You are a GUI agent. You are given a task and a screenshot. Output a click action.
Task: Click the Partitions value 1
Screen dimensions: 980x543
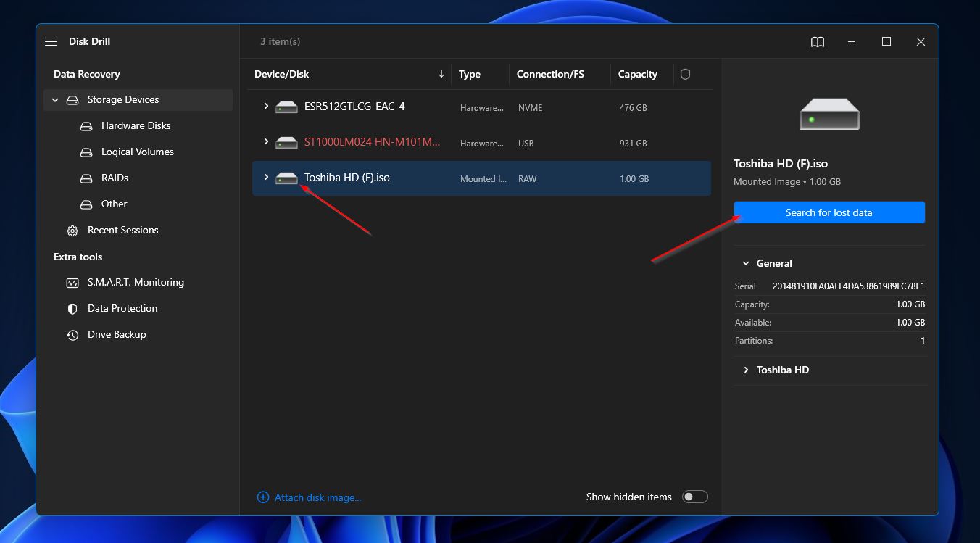pos(923,341)
